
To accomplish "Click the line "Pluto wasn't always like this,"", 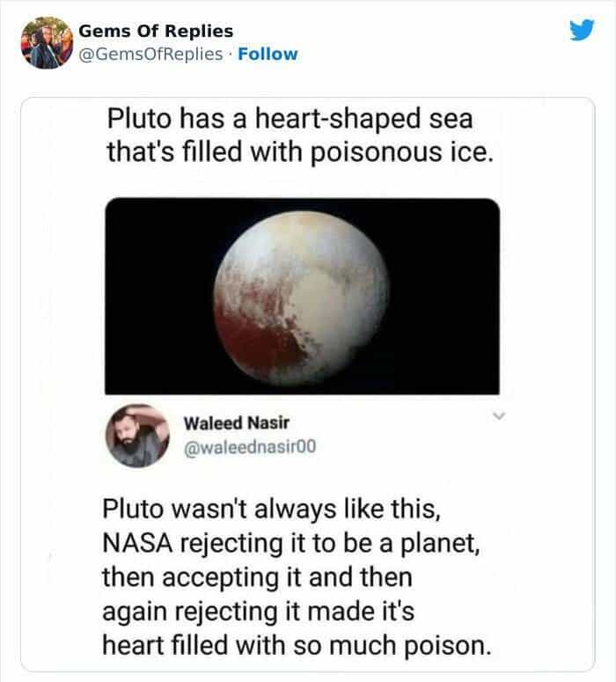I will (x=290, y=511).
